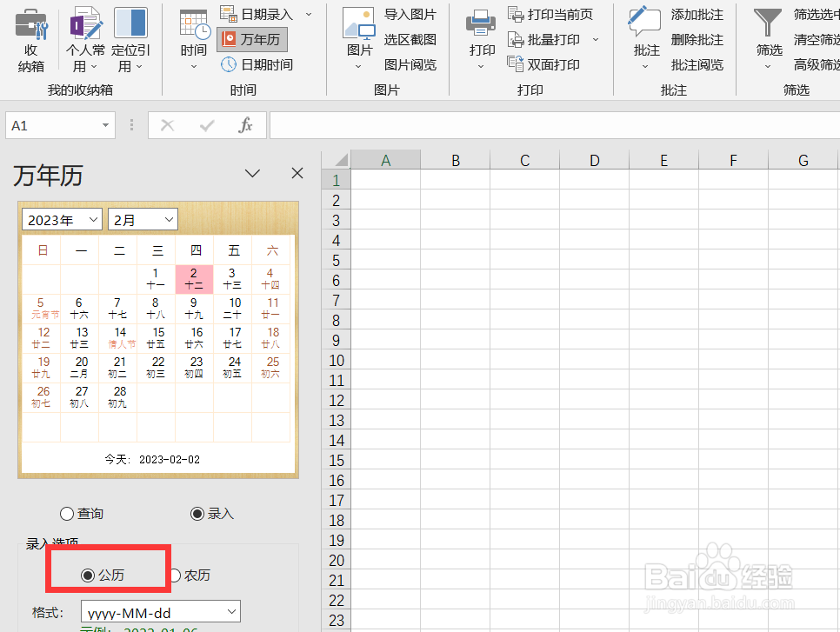Select row 10 header
Screen dimensions: 840x632
pos(336,361)
